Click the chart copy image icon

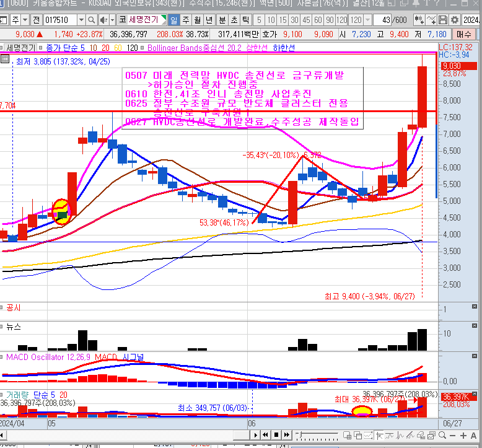432,436
